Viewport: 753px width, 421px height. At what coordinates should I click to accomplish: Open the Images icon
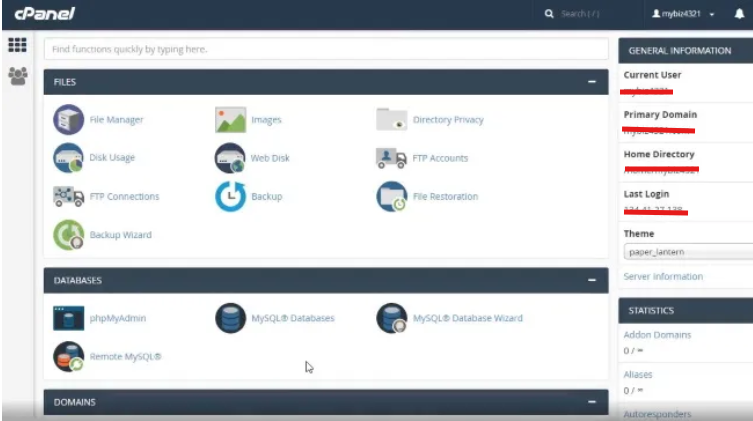coord(231,120)
